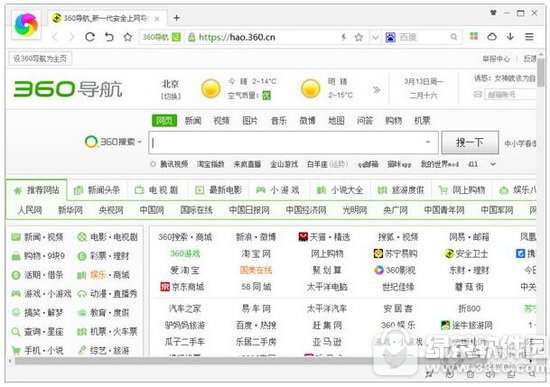Viewport: 550px width, 387px height.
Task: Open the 58同城 link
Action: [x=256, y=287]
